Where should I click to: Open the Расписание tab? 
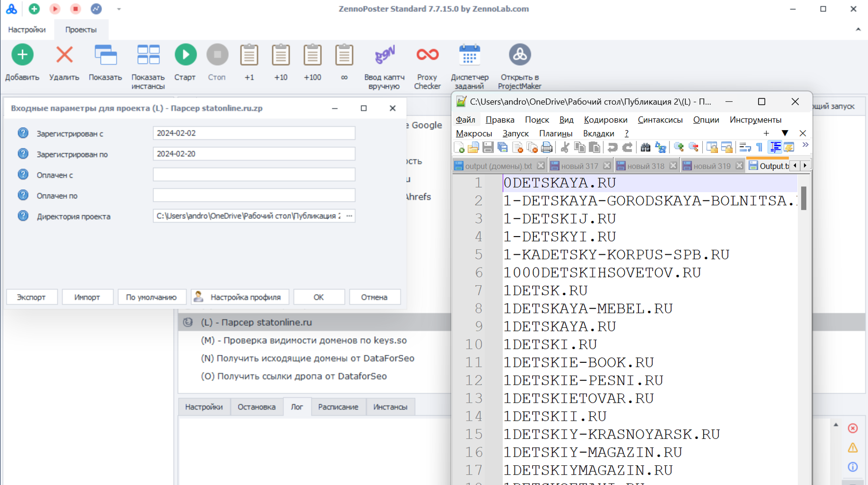338,407
